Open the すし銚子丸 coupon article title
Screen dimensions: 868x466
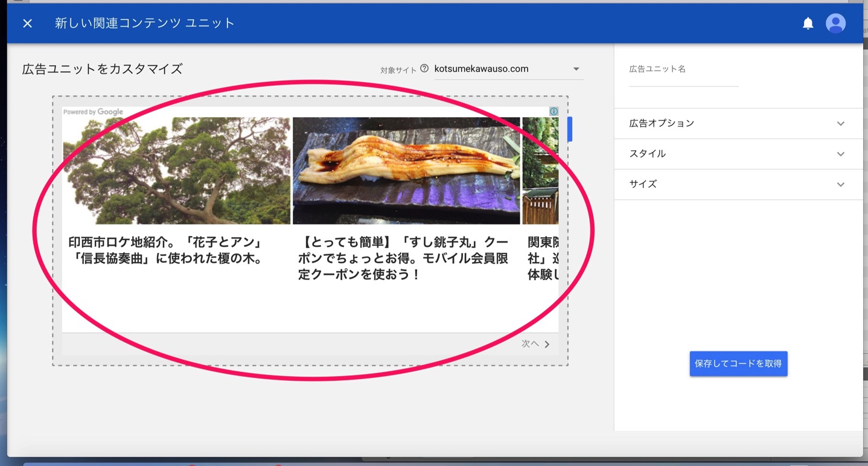[403, 258]
